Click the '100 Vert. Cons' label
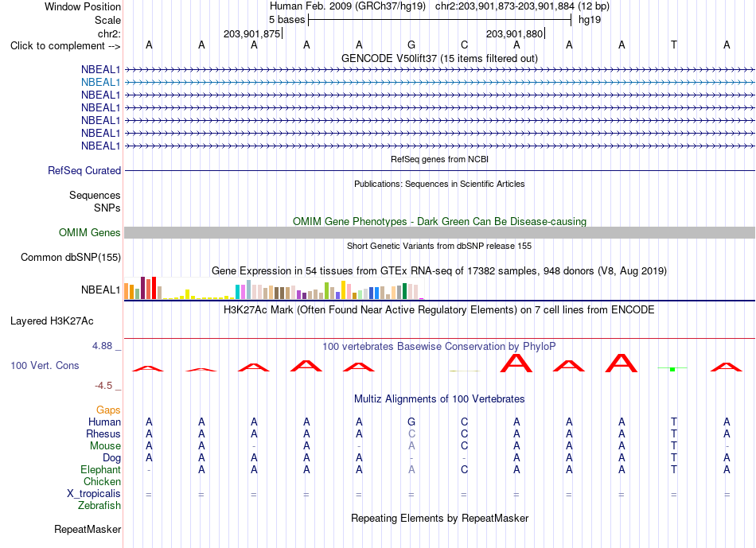Screen dimensions: 756x548 point(45,365)
